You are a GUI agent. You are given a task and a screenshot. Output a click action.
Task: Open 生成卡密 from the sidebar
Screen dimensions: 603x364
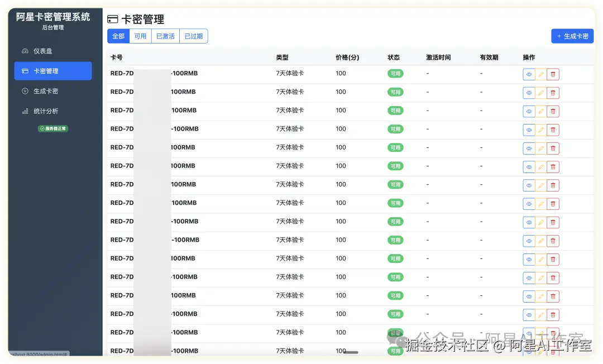coord(52,90)
